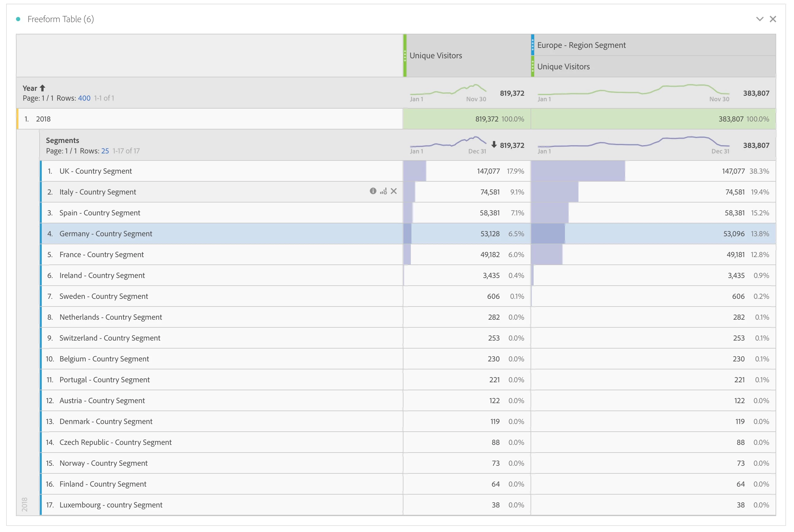Click the Year sparkline under Unique Visitors
Screen dimensions: 794x532
click(x=448, y=90)
